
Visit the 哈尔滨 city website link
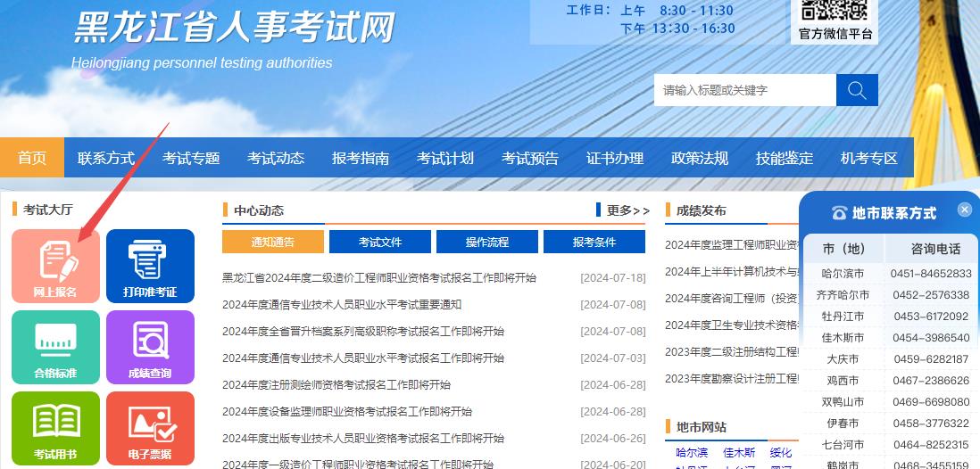692,453
